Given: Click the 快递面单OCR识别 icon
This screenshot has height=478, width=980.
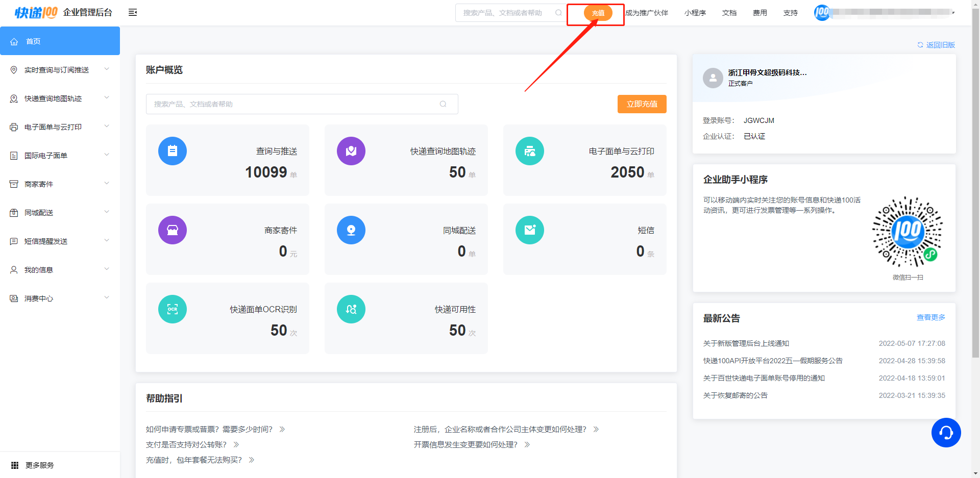Looking at the screenshot, I should tap(173, 309).
